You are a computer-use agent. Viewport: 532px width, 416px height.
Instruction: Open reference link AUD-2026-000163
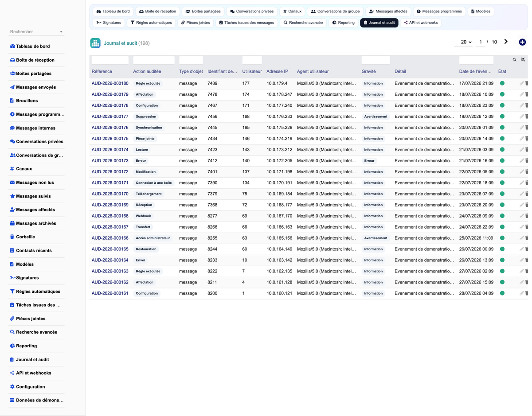[110, 271]
